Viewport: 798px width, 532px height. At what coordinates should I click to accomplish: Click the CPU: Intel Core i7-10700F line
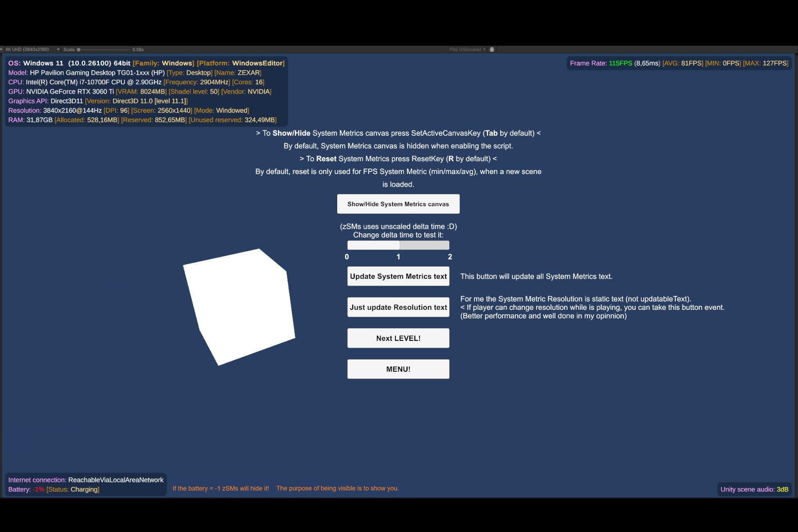[136, 82]
